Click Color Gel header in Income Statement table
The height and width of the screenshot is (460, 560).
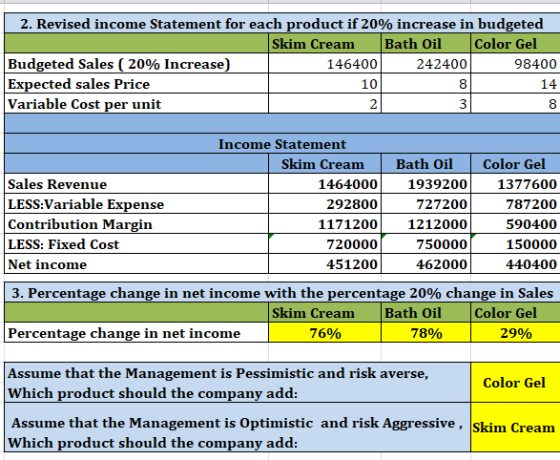point(515,164)
